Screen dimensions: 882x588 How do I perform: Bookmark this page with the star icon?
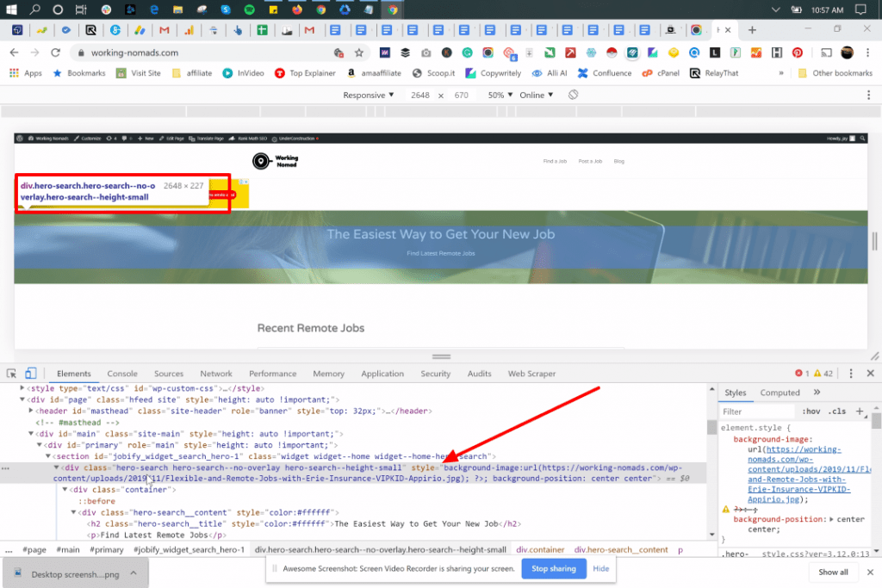(x=359, y=53)
